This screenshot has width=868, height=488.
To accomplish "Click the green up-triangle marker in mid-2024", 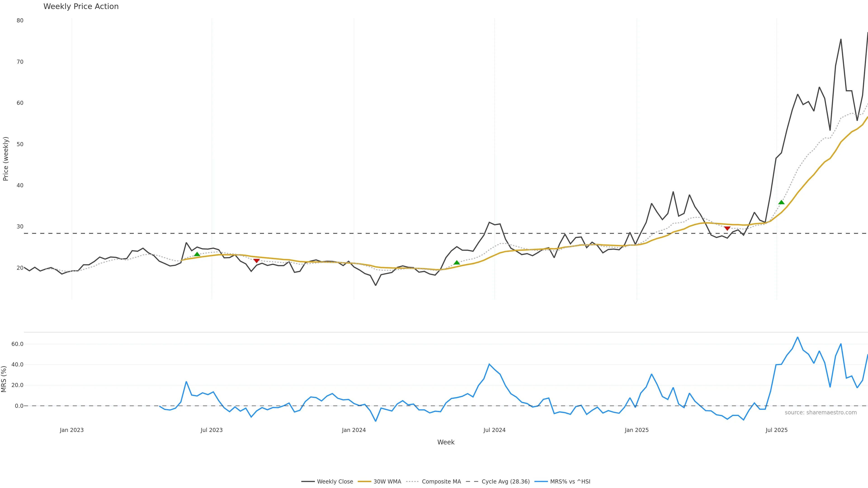I will point(457,263).
